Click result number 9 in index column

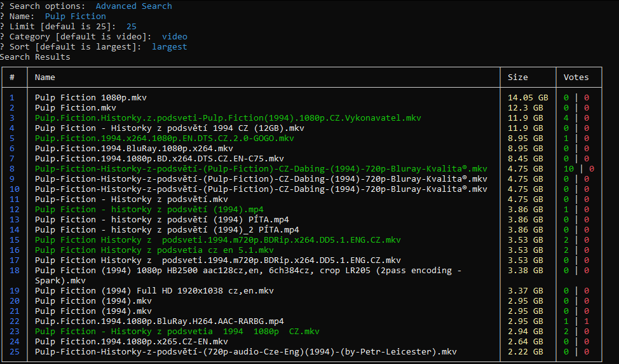coord(12,179)
